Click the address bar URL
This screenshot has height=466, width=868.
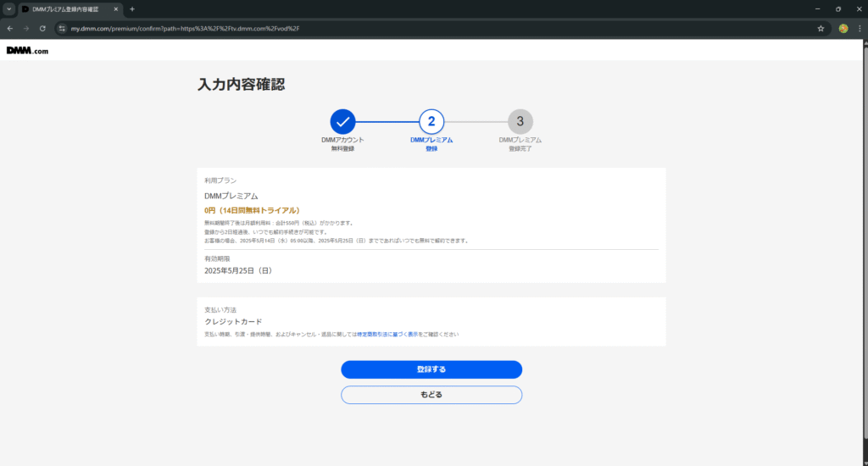coord(185,28)
